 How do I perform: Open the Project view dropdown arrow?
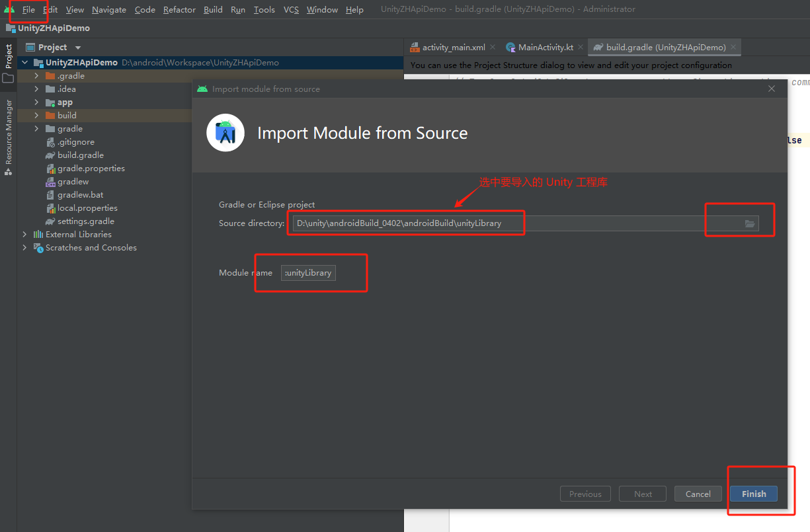click(x=77, y=48)
